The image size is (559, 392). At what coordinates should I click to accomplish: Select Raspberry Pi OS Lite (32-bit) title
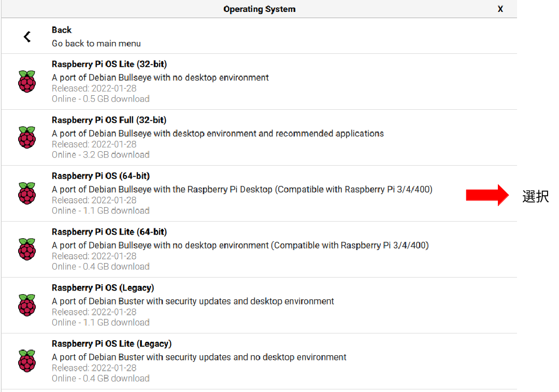[x=109, y=64]
